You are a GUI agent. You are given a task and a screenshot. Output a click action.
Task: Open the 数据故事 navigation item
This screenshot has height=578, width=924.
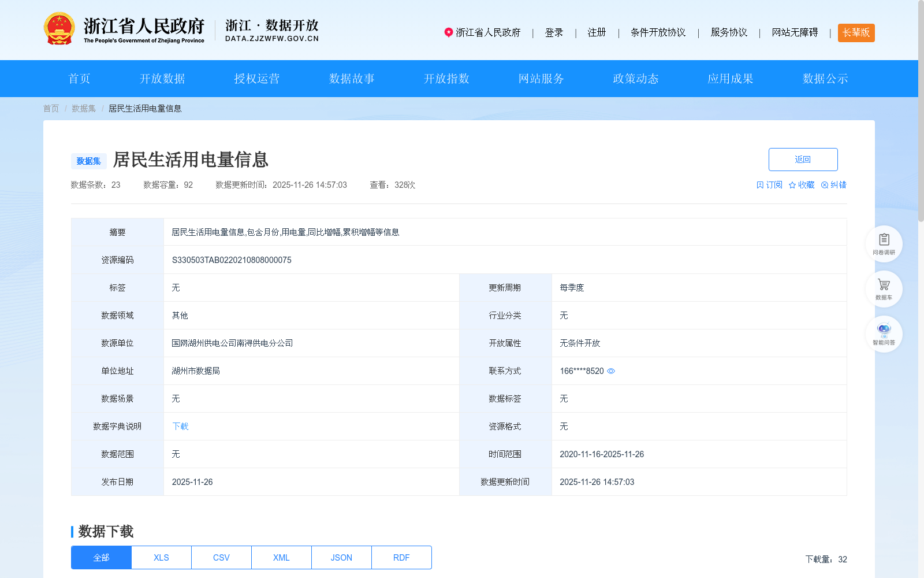point(352,79)
